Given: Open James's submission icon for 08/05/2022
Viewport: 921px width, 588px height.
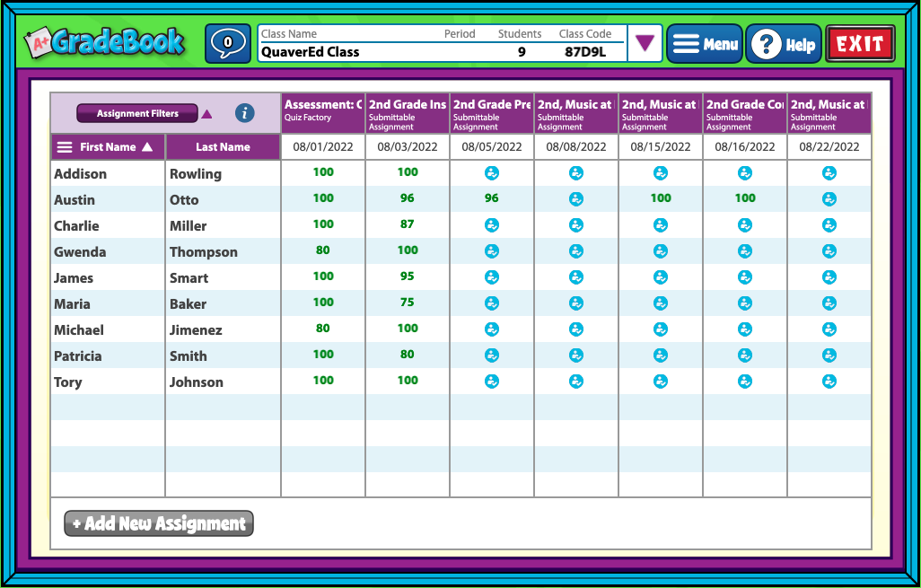Looking at the screenshot, I should tap(492, 277).
